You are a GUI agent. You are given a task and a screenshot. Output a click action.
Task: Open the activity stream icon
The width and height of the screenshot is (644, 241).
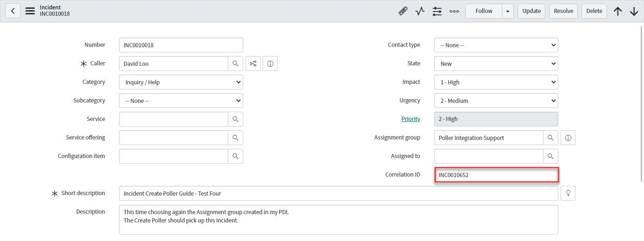click(x=420, y=11)
